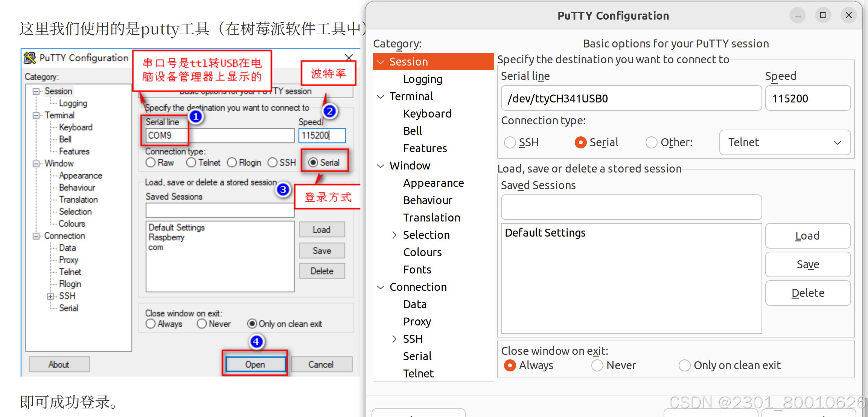This screenshot has height=417, width=868.
Task: Click the Save button for sessions
Action: [808, 264]
